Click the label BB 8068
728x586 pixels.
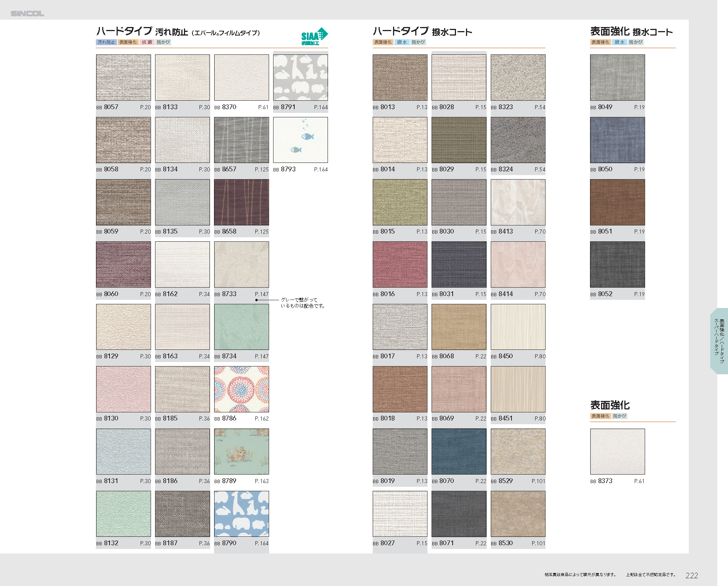pyautogui.click(x=443, y=356)
